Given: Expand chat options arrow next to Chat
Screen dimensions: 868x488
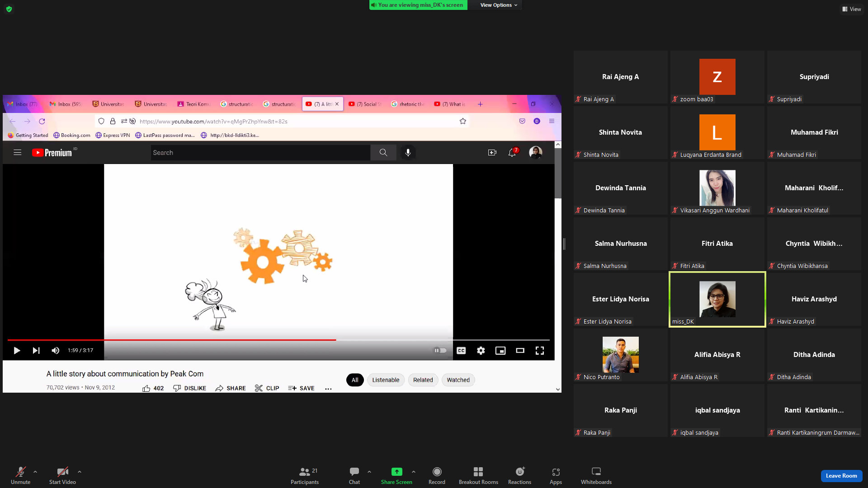Looking at the screenshot, I should 369,472.
